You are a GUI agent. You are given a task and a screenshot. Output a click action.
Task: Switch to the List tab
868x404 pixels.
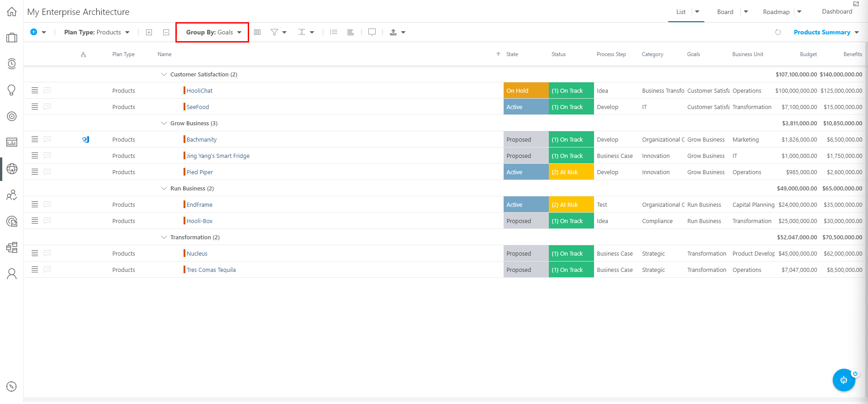point(681,12)
